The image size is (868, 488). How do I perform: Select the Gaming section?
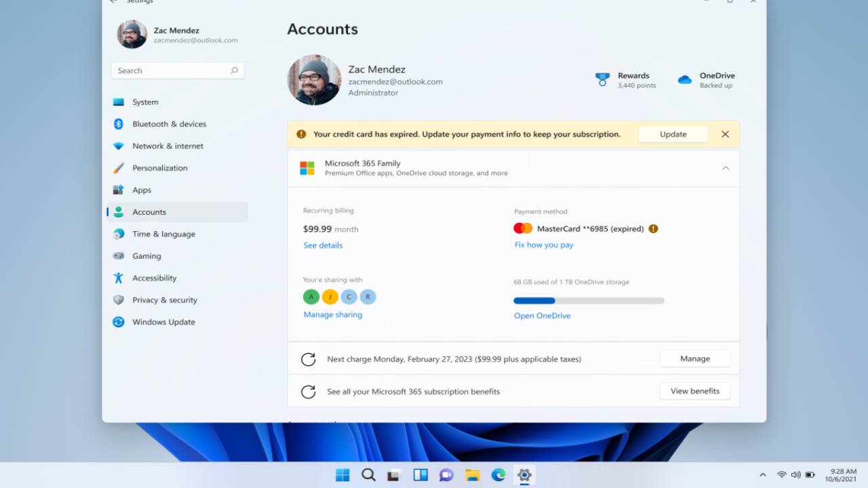146,256
